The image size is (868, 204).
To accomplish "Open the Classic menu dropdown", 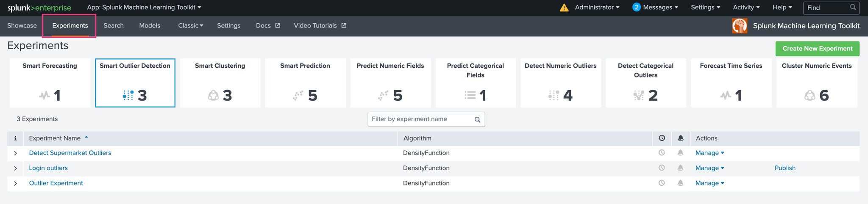I will pos(191,25).
